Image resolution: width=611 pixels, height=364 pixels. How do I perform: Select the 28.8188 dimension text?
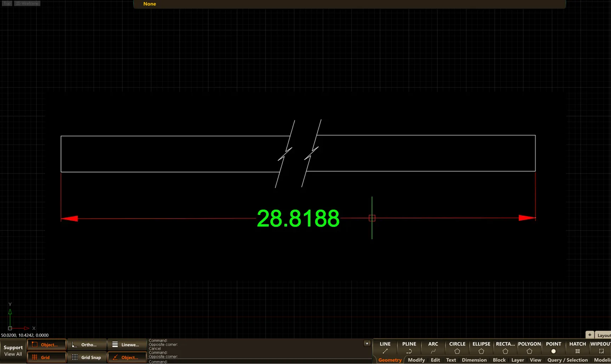click(298, 218)
